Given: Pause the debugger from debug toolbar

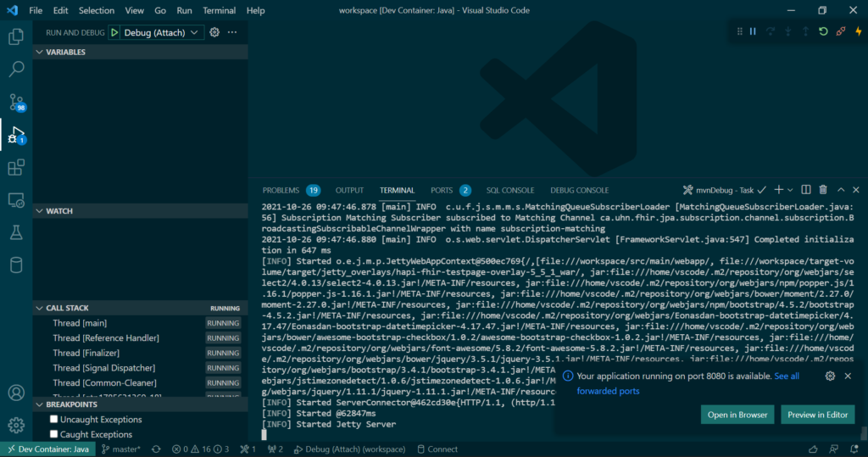Looking at the screenshot, I should click(x=752, y=31).
